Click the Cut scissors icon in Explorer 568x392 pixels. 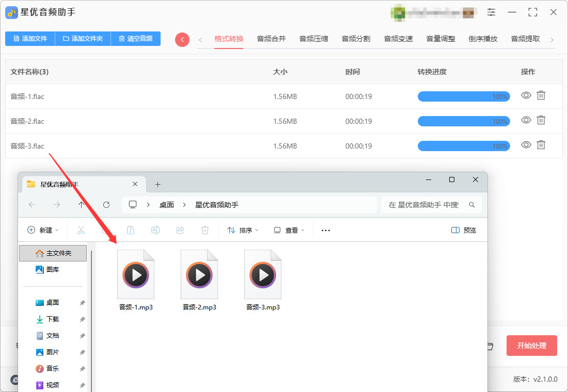tap(81, 230)
